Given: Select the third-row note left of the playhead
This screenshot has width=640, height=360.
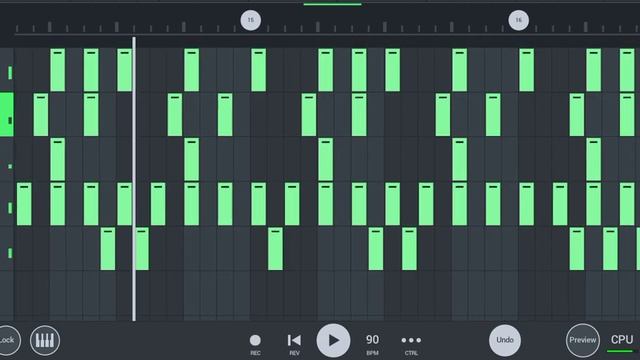Looking at the screenshot, I should 58,159.
